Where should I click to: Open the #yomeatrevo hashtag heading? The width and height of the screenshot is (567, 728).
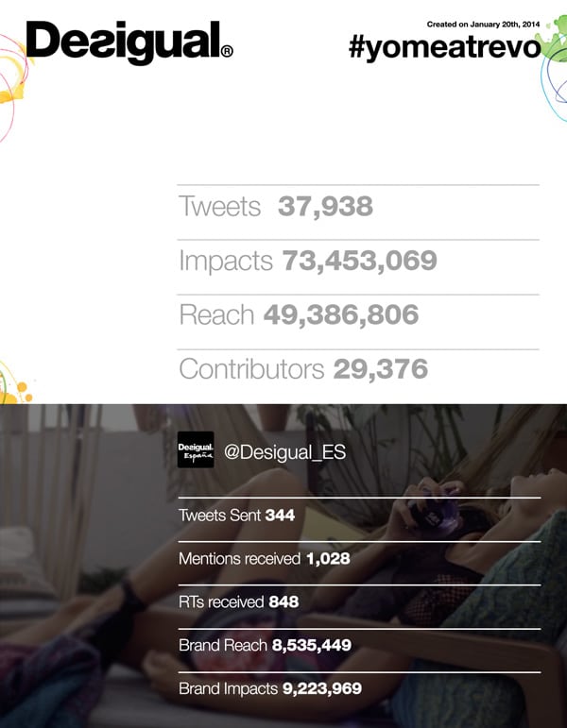click(444, 48)
